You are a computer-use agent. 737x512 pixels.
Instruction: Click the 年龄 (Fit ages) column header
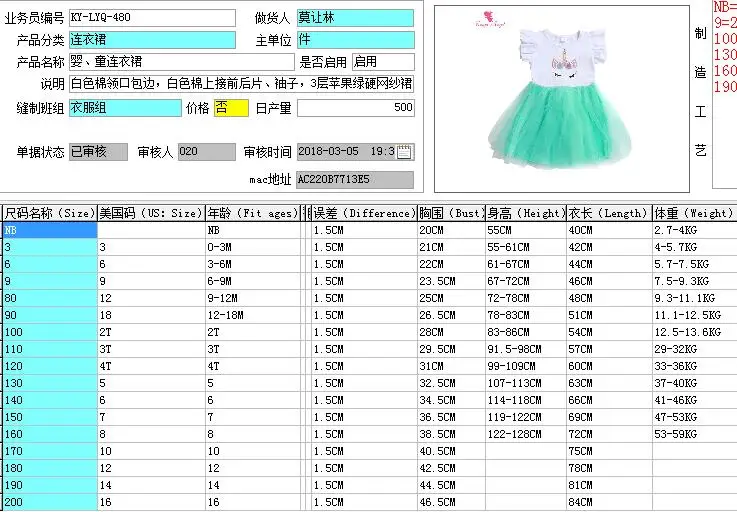tap(253, 213)
